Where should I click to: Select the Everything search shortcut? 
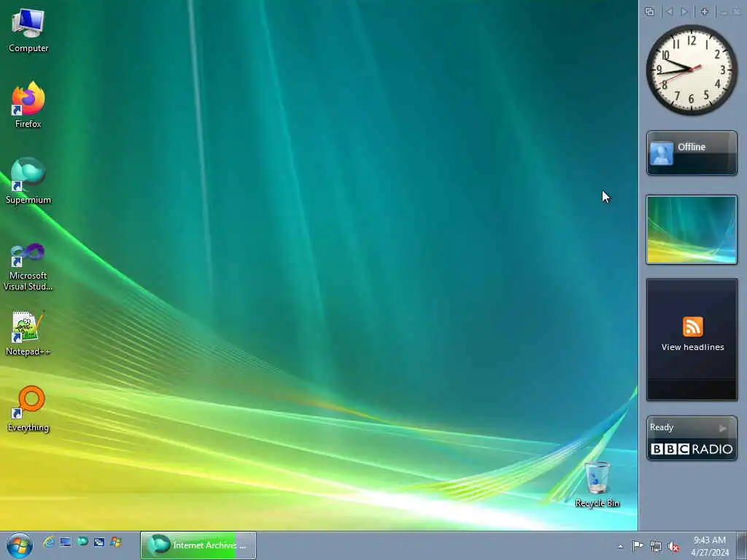pyautogui.click(x=28, y=408)
